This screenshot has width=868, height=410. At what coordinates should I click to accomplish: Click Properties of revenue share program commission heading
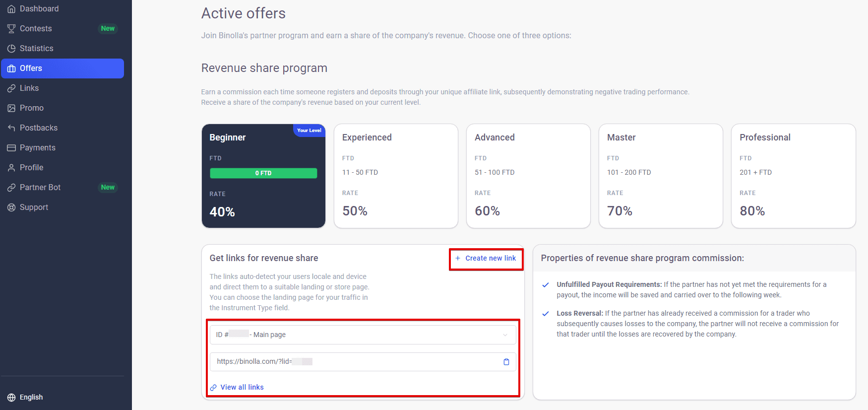click(x=642, y=258)
